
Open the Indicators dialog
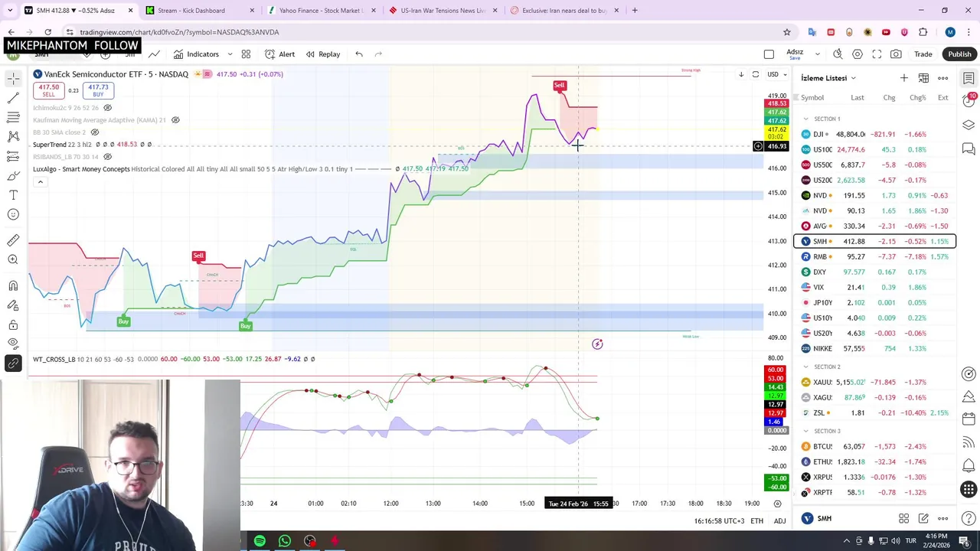196,54
